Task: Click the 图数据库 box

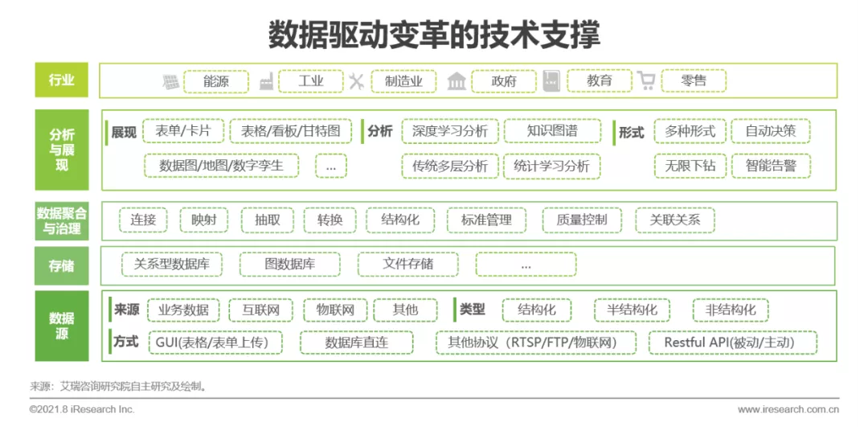Action: 289,265
